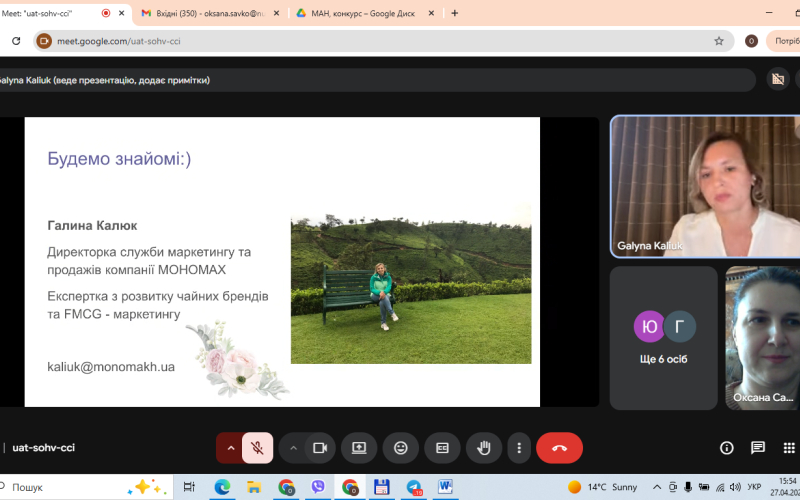The image size is (800, 500).
Task: Open the 'Ще 6 осіб' participants tile
Action: click(x=663, y=338)
